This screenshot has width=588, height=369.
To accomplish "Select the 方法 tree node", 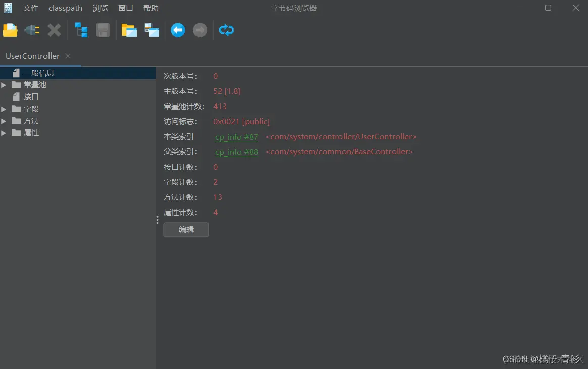I will 31,121.
